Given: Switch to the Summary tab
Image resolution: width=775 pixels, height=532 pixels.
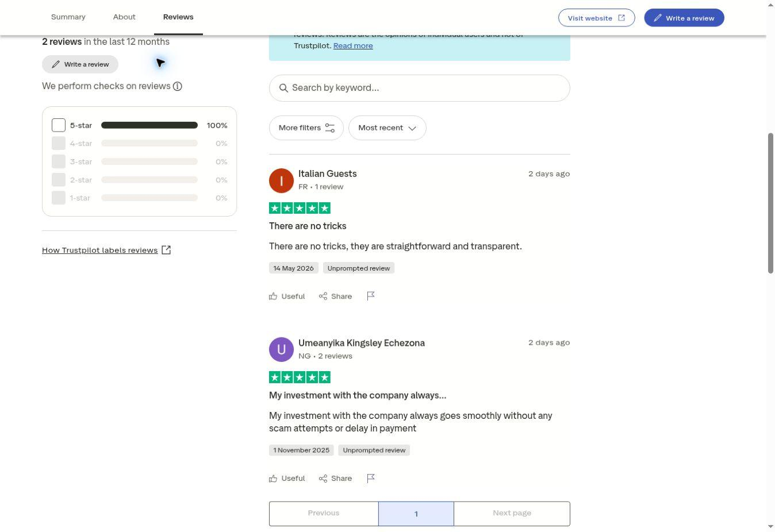Looking at the screenshot, I should tap(68, 17).
